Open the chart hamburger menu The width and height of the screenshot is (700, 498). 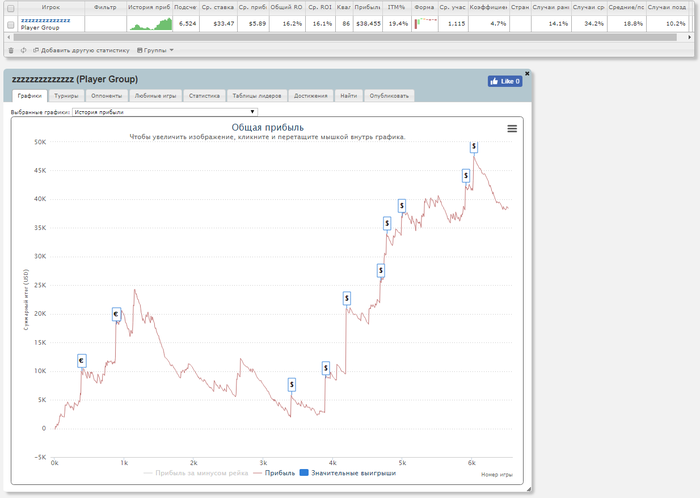pyautogui.click(x=512, y=128)
